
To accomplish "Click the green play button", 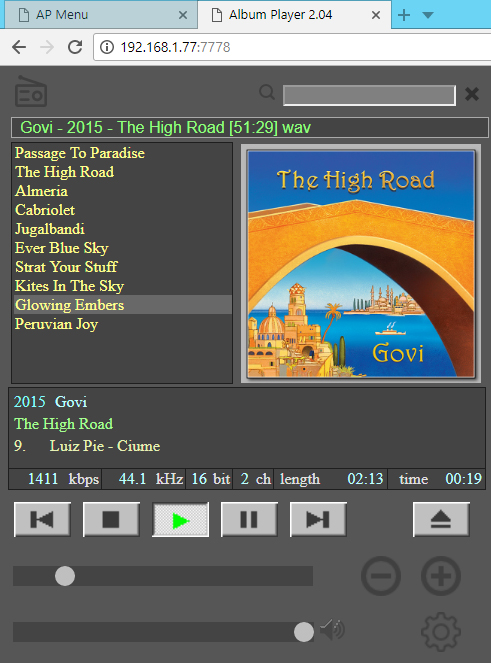I will pyautogui.click(x=181, y=519).
